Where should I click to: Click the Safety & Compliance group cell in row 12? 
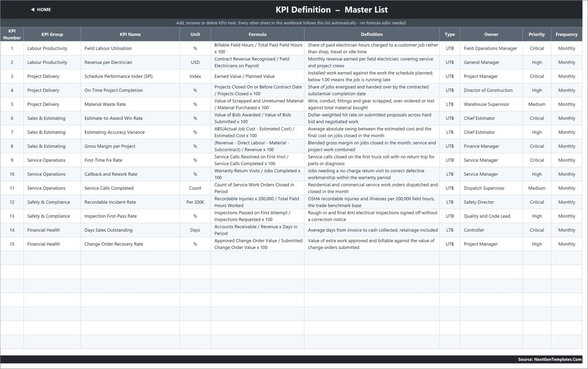click(52, 202)
